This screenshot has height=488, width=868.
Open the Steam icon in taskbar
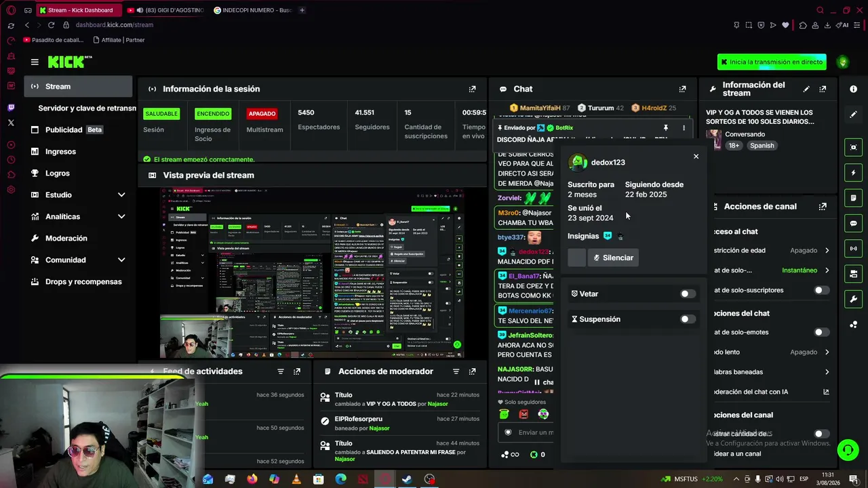407,479
